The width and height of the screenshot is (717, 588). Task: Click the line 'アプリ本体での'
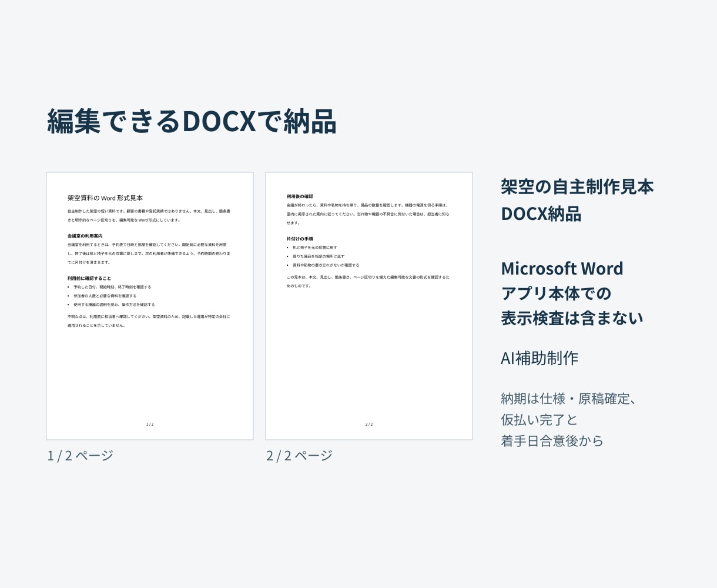(556, 293)
